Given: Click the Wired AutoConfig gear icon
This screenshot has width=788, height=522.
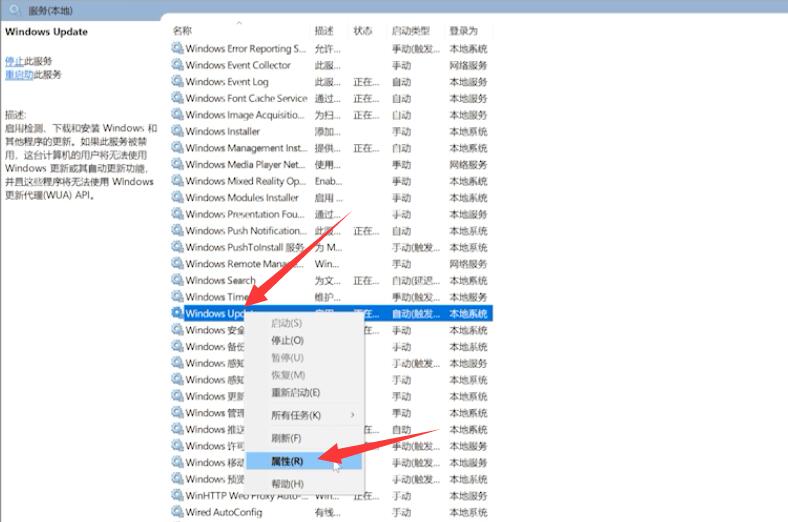Looking at the screenshot, I should (177, 512).
